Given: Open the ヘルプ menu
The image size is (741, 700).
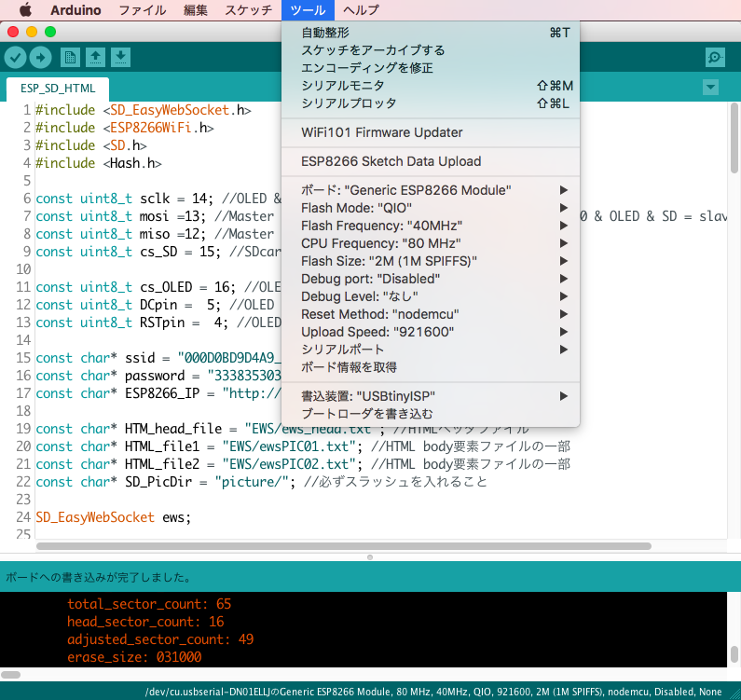Looking at the screenshot, I should (x=361, y=10).
